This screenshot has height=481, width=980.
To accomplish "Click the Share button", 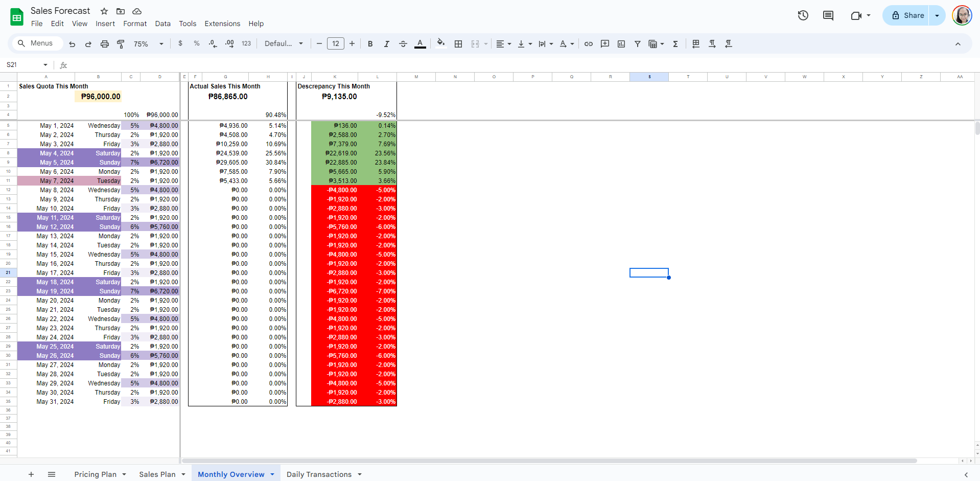I will coord(908,15).
